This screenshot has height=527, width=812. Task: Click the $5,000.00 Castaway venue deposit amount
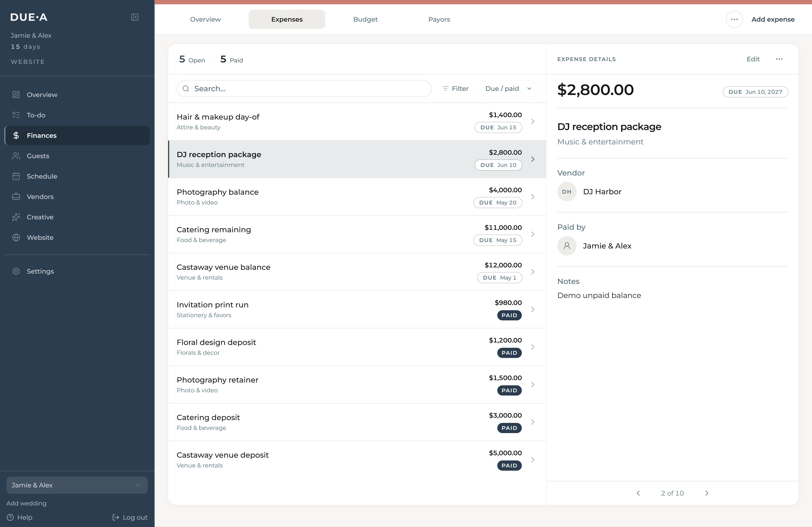(505, 453)
